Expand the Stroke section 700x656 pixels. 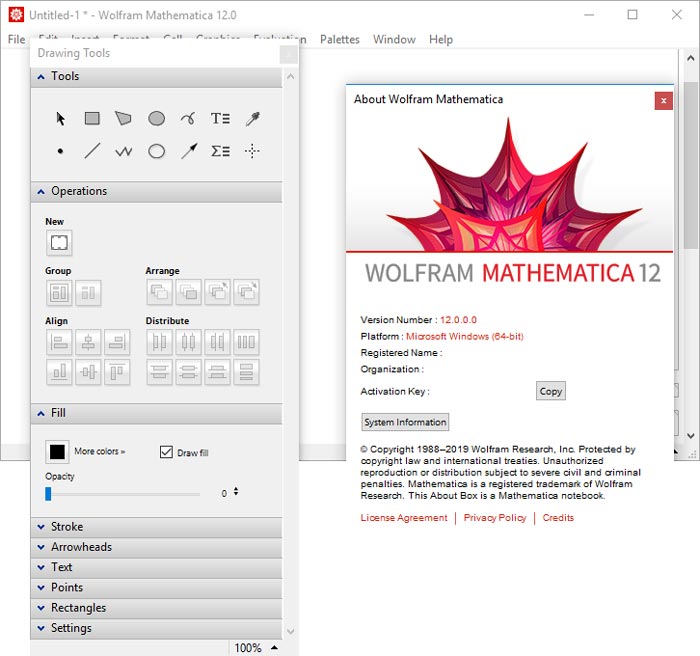[156, 527]
